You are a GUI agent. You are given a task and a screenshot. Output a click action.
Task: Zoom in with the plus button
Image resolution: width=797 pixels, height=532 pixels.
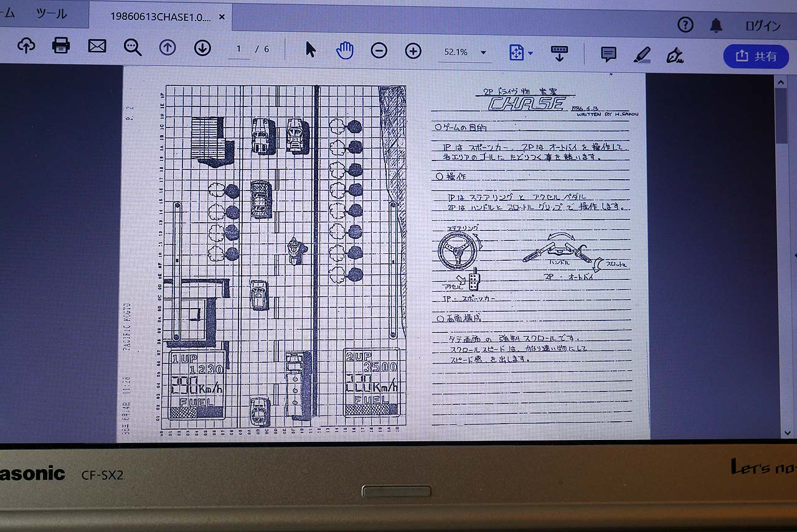pos(413,51)
